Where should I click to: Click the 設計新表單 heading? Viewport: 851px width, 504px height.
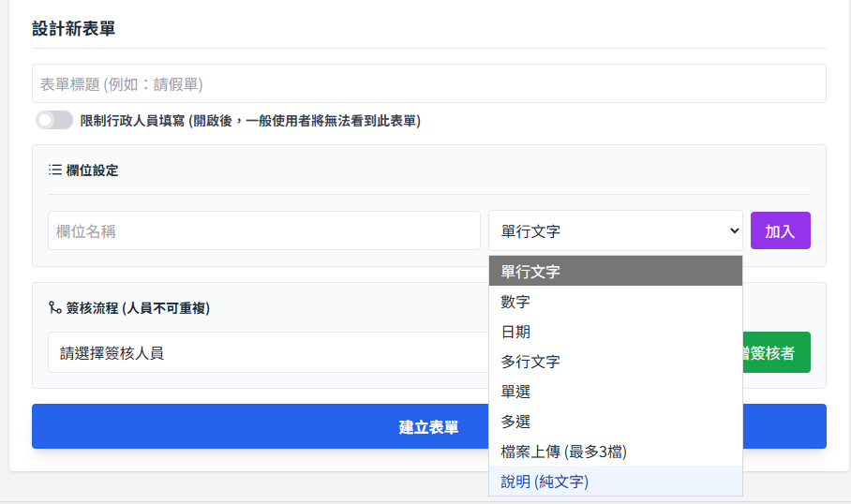(x=74, y=28)
